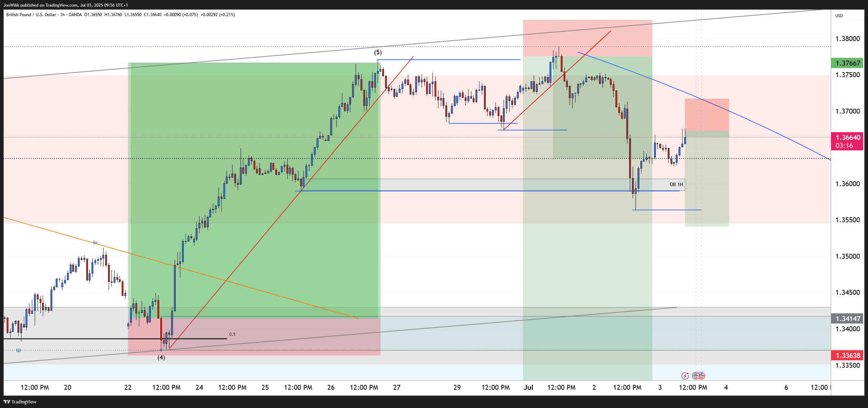Select the (5) wave label

coord(378,52)
